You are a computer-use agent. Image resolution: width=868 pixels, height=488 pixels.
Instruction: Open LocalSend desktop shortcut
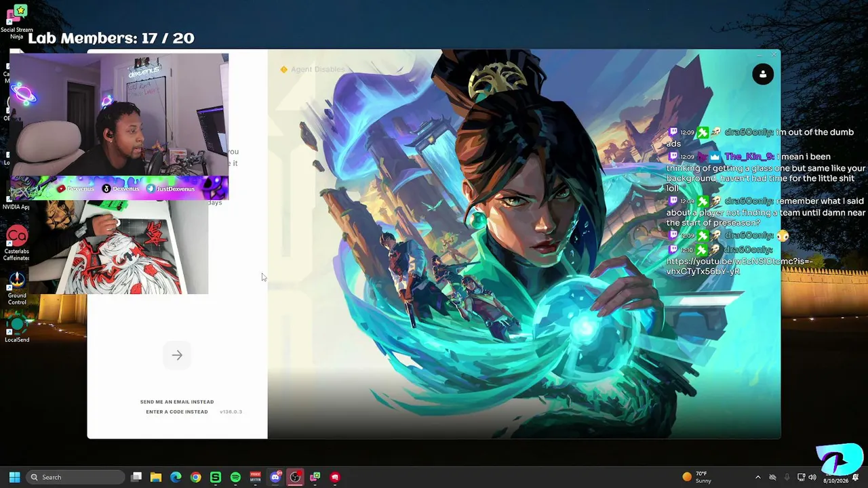(x=17, y=329)
